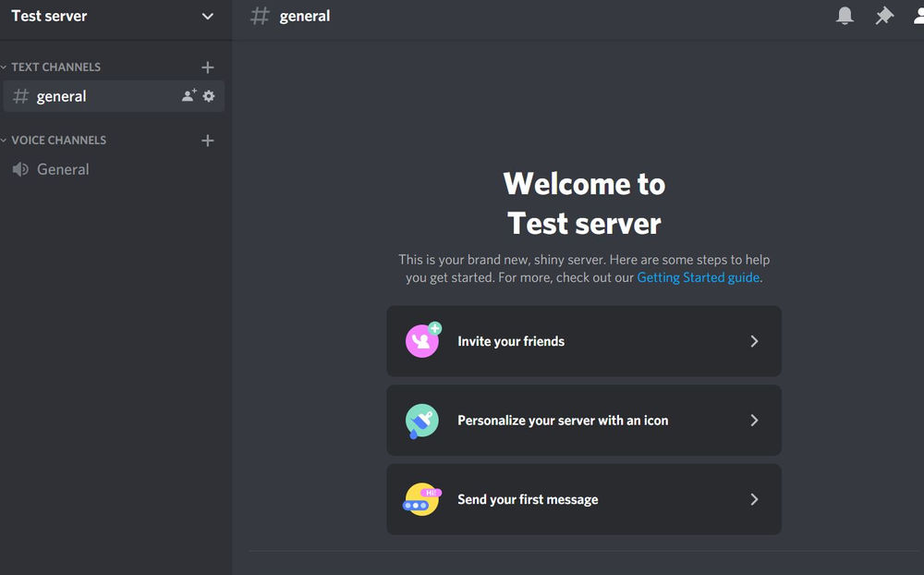The height and width of the screenshot is (575, 924).
Task: Create an invite from the general channel
Action: click(188, 95)
